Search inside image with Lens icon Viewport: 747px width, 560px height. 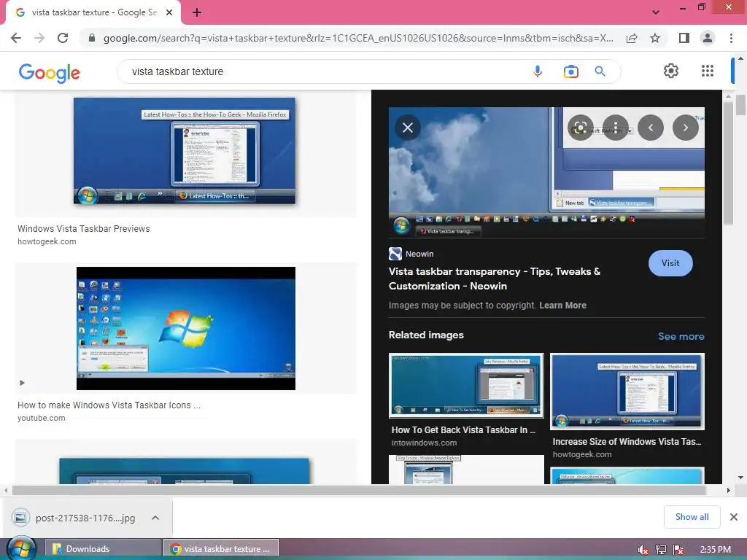[x=580, y=128]
